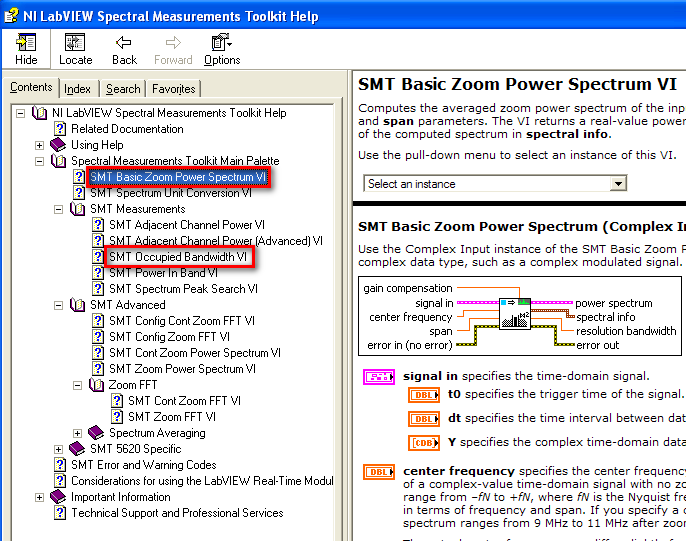Open the Options toolbar menu
686x541 pixels.
click(x=222, y=49)
